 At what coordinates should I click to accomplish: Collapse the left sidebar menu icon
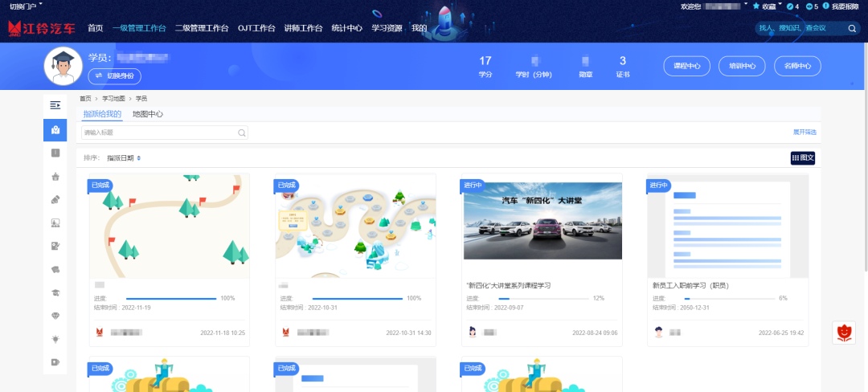tap(55, 105)
